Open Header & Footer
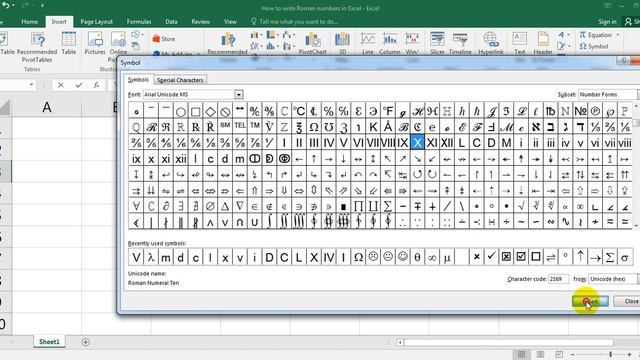The image size is (640, 360). tap(543, 44)
